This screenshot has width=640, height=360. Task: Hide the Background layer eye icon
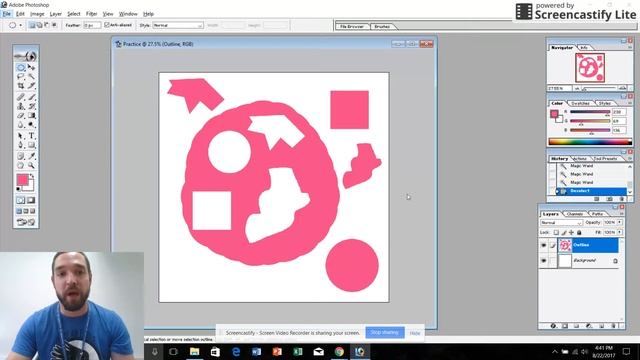tap(544, 260)
